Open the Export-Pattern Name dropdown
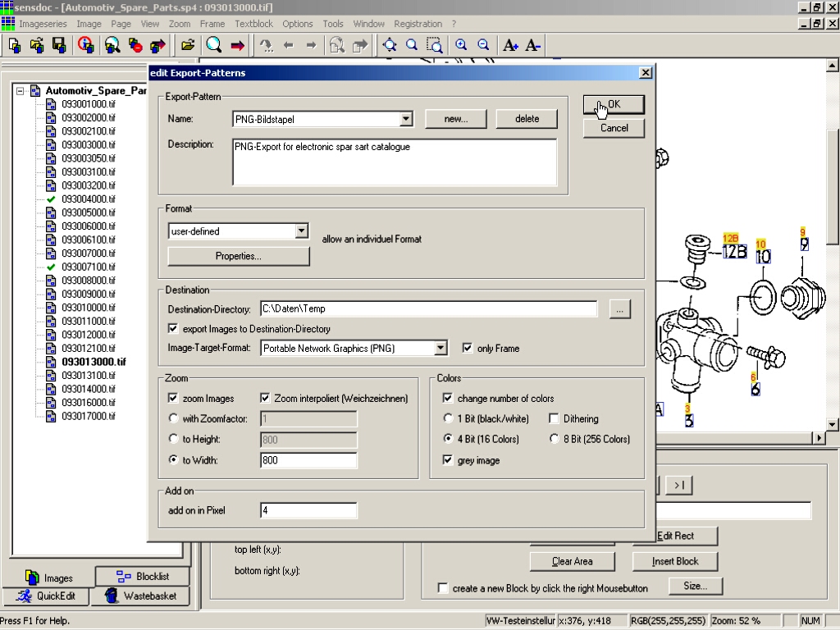 pos(406,120)
